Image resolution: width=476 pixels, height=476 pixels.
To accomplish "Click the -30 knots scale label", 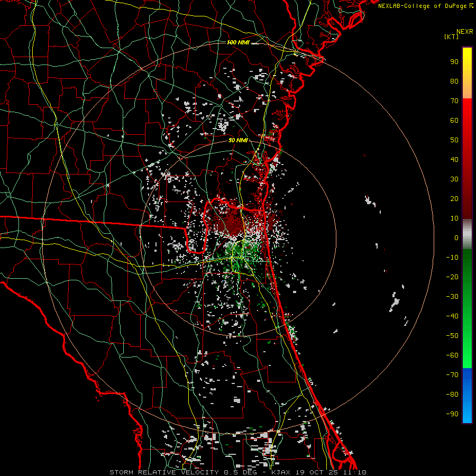I will (452, 297).
